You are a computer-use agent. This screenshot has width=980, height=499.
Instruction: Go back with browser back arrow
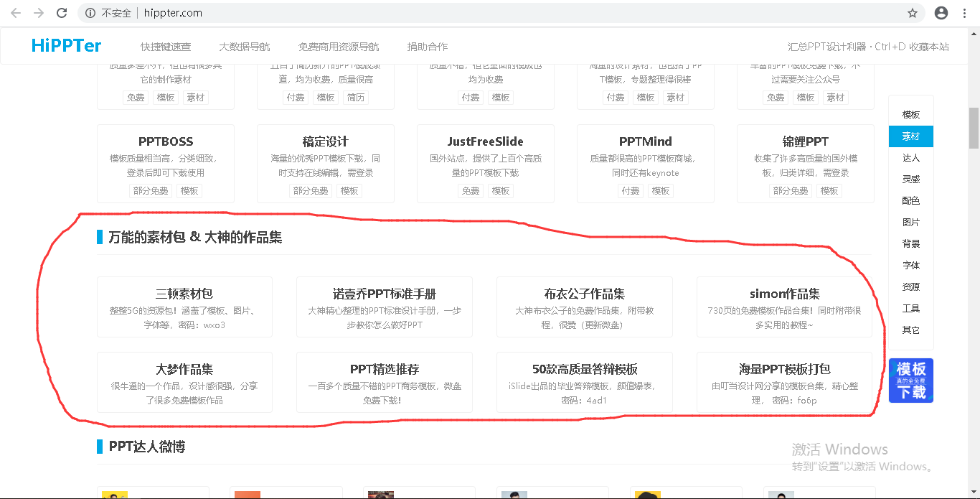pyautogui.click(x=16, y=13)
